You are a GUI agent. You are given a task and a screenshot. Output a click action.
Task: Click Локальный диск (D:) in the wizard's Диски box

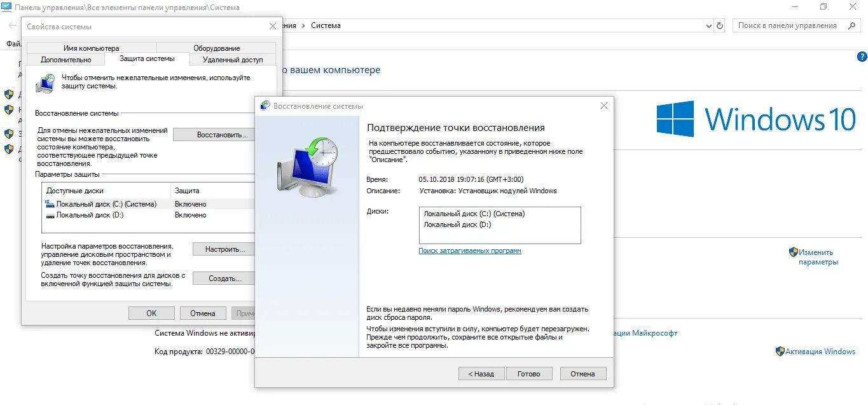[457, 224]
